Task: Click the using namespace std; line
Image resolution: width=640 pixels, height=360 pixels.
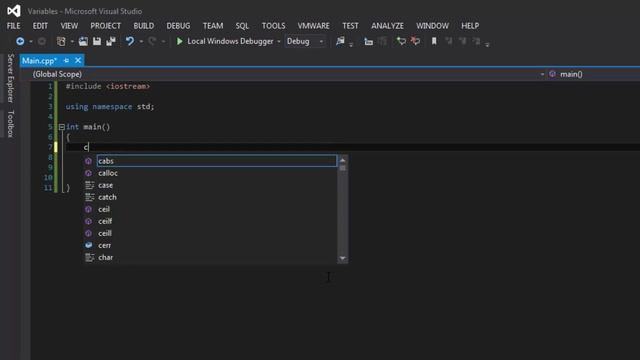Action: [110, 107]
